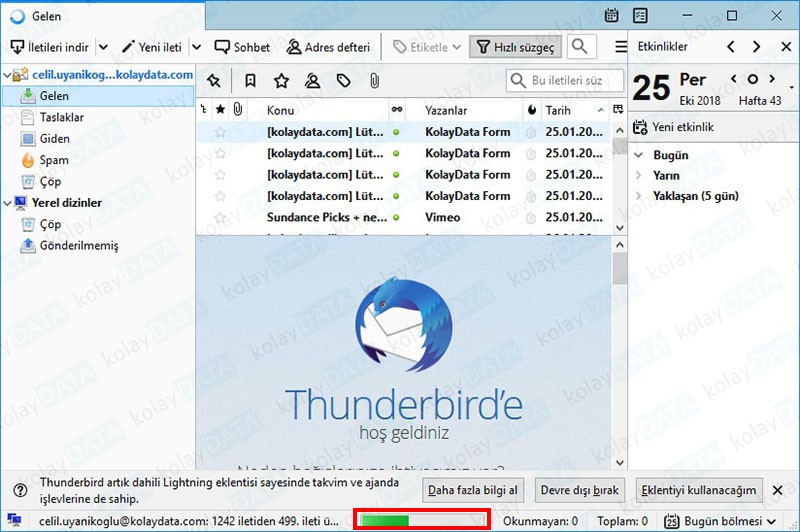Viewport: 800px width, 532px height.
Task: Close the Etkinlikler pane
Action: click(786, 47)
